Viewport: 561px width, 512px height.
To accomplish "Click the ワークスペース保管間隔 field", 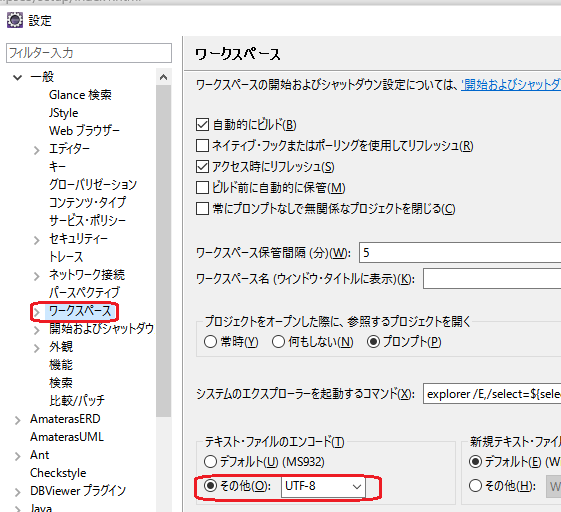I will click(460, 253).
